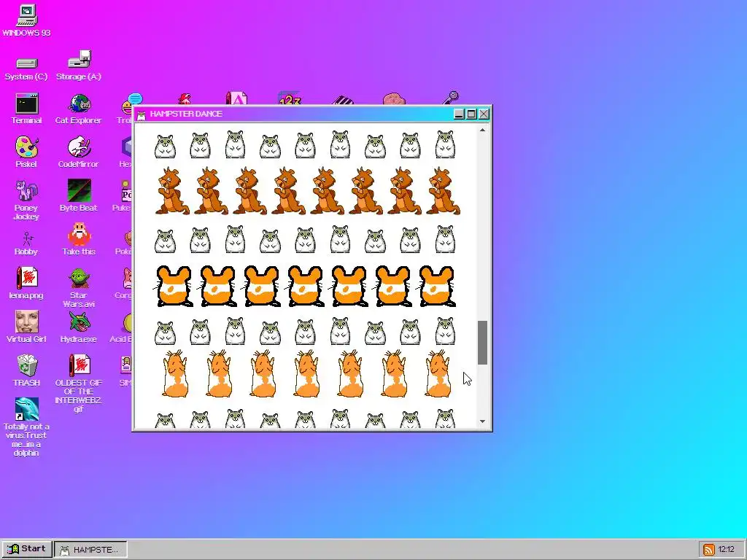Open the pink brain icon behind window

[x=394, y=98]
